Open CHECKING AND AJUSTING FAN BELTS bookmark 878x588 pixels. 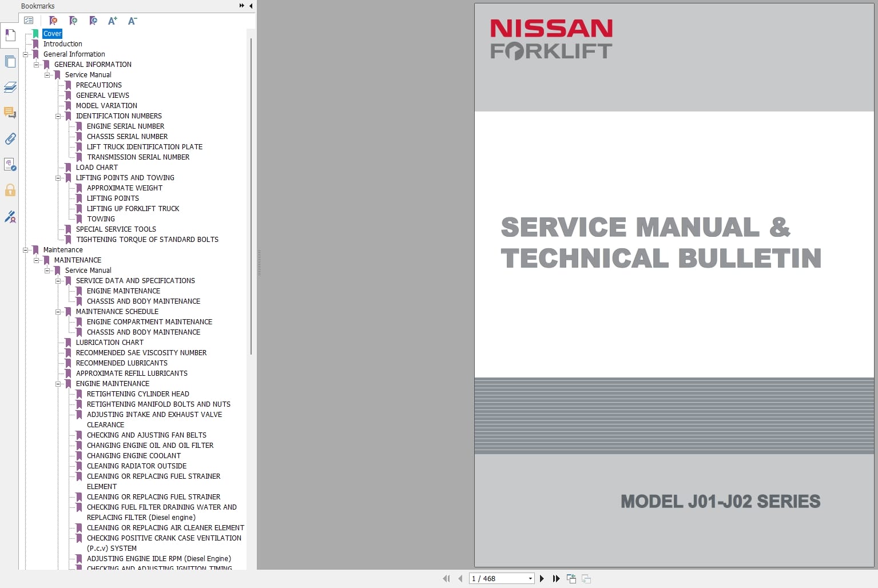pyautogui.click(x=146, y=435)
